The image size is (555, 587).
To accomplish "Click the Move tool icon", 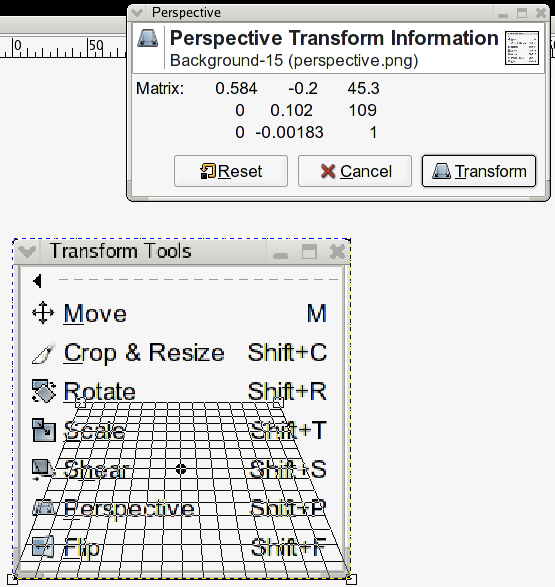I will 43,313.
